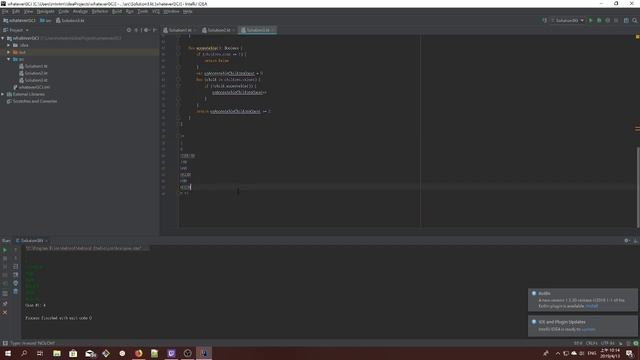Select the SolutionKt Run panel tab
Screen dimensions: 640x360
click(x=32, y=241)
